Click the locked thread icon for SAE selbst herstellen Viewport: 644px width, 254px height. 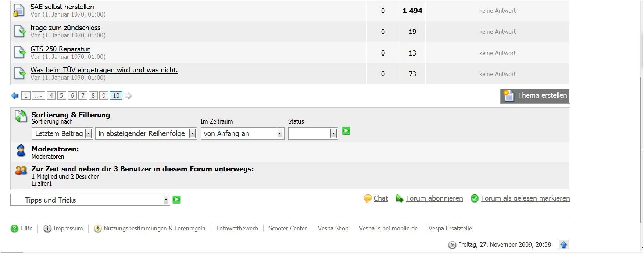[19, 10]
